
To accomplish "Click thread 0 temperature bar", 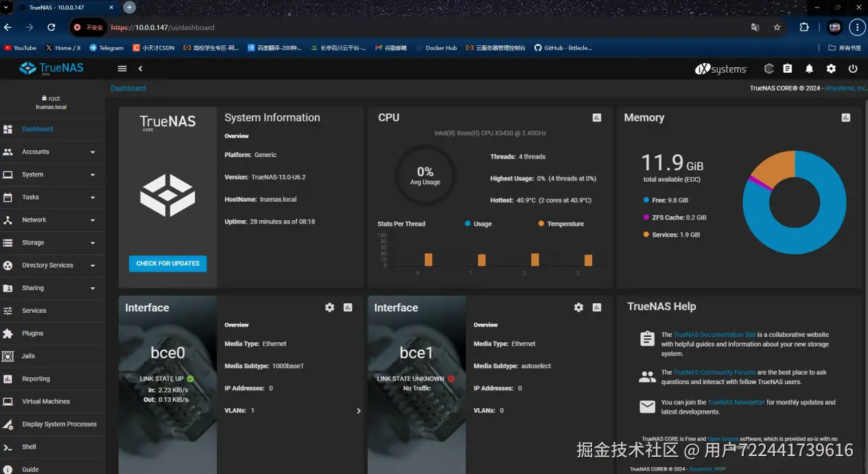I will point(428,259).
